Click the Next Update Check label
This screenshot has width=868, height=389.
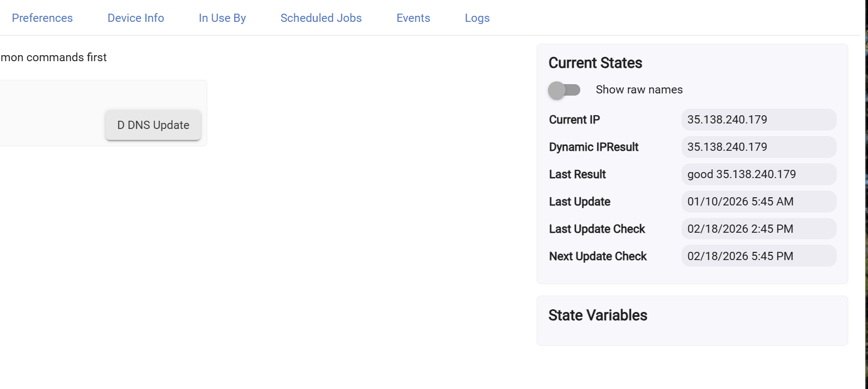click(x=598, y=256)
